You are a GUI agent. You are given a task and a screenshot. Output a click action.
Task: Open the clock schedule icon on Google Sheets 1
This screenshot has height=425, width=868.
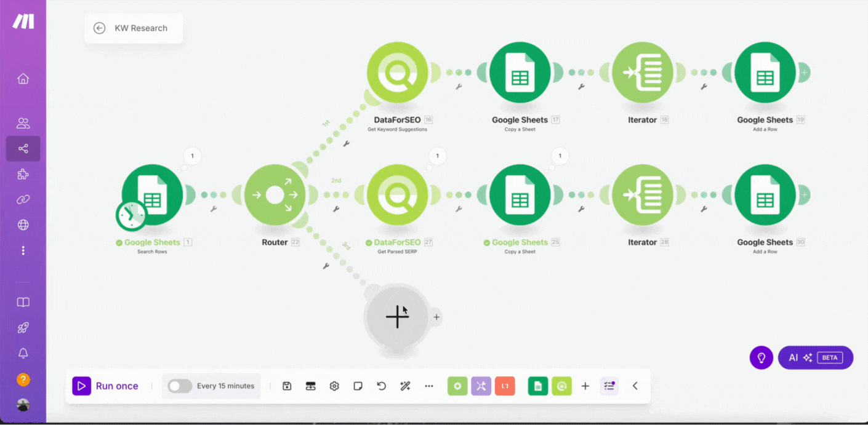tap(131, 215)
